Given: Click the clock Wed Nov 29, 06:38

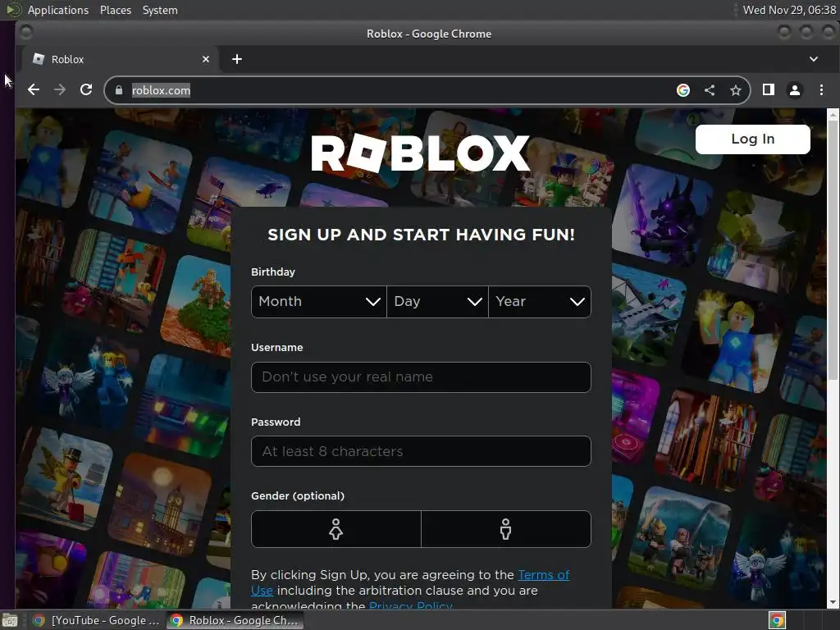Looking at the screenshot, I should tap(789, 10).
